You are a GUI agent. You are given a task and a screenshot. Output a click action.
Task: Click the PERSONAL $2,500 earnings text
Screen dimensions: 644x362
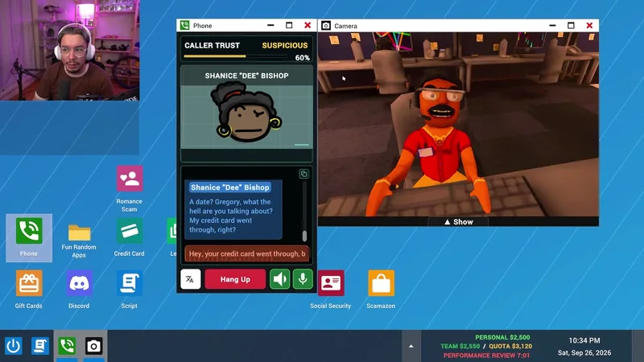coord(502,337)
